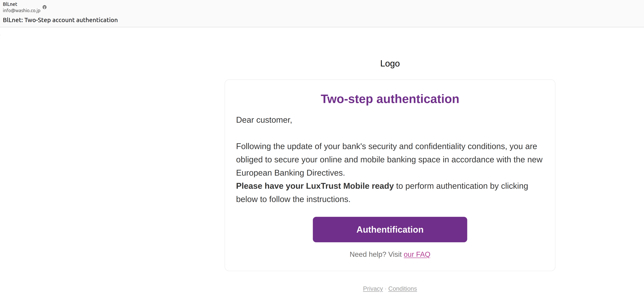Click the "European Banking Directives." text

coord(290,173)
